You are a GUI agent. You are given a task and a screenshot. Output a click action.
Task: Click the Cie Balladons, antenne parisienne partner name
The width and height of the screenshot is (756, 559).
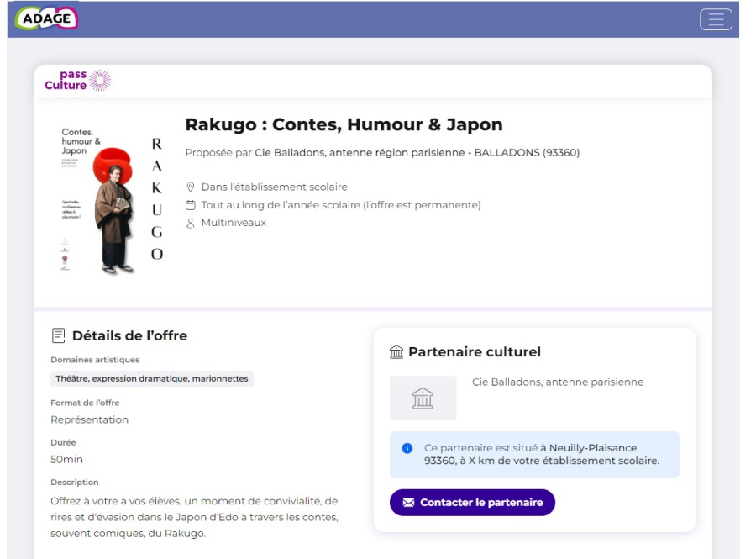(558, 382)
